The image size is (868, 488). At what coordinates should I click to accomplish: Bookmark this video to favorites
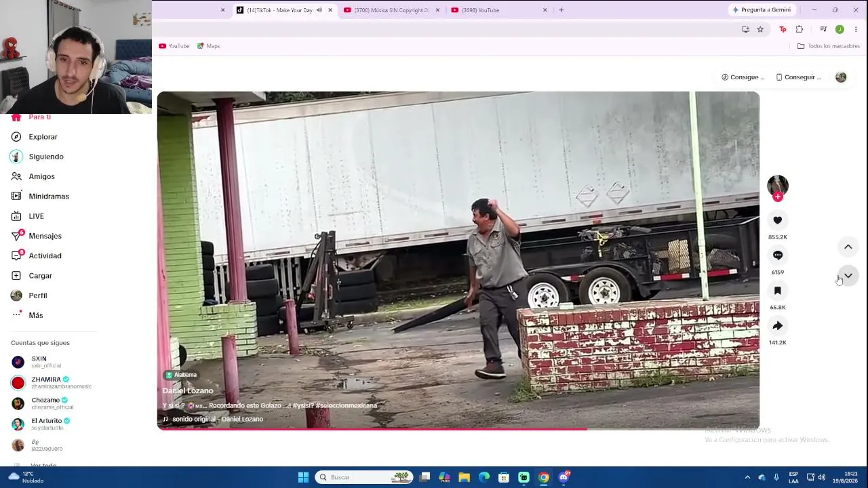click(777, 291)
